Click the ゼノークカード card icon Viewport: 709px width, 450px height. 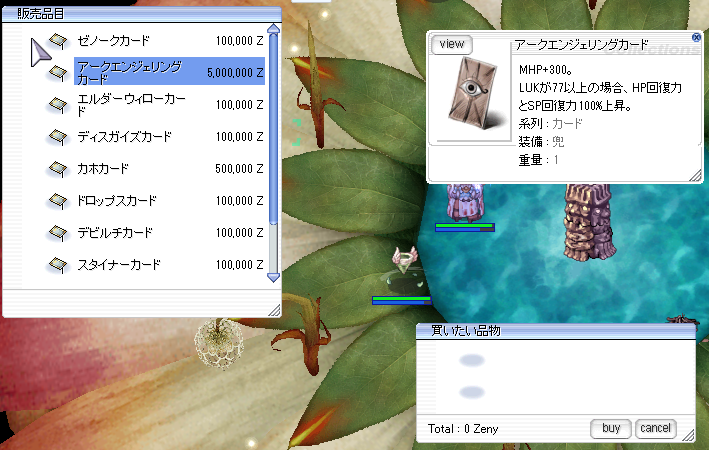[59, 41]
